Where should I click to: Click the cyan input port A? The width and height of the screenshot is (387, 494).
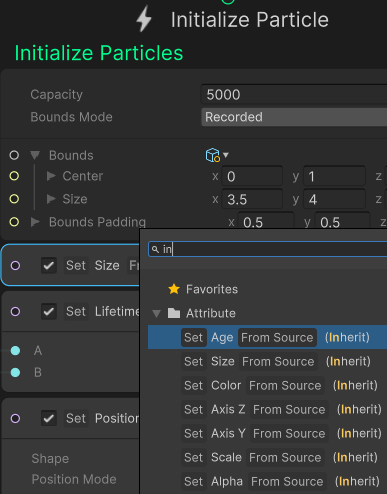15,351
